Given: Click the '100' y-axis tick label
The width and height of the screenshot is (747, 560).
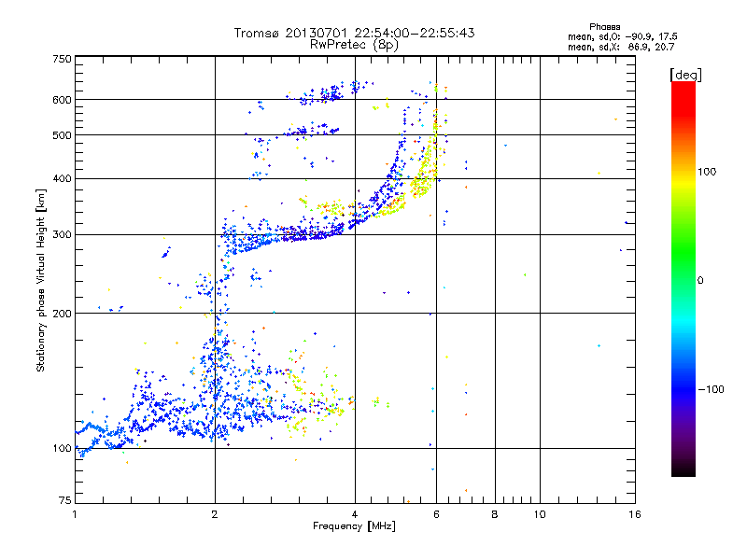Looking at the screenshot, I should point(62,449).
